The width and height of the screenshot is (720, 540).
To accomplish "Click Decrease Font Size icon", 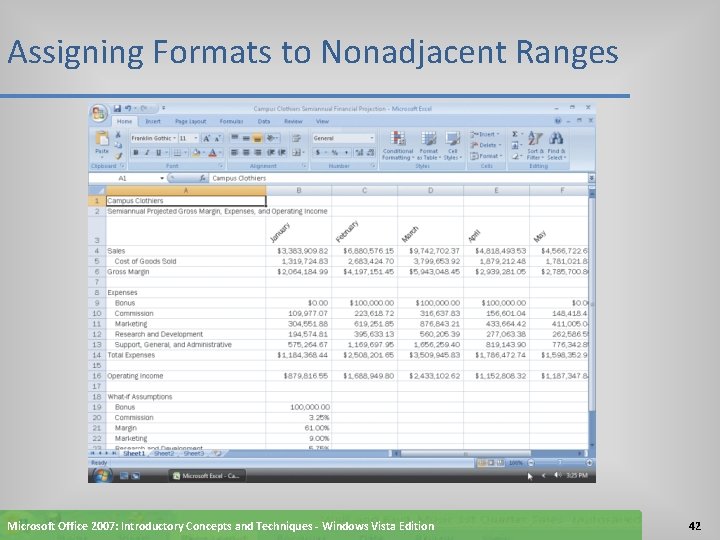I will (x=217, y=138).
